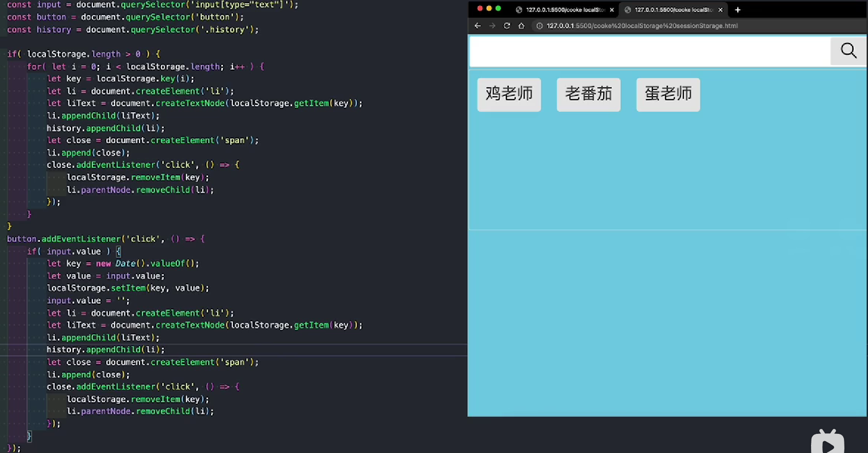Click the magnifier search button on the page
868x453 pixels.
point(848,51)
